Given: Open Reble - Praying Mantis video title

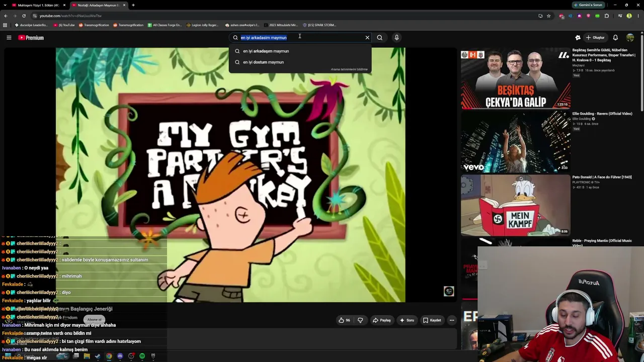Looking at the screenshot, I should [602, 242].
